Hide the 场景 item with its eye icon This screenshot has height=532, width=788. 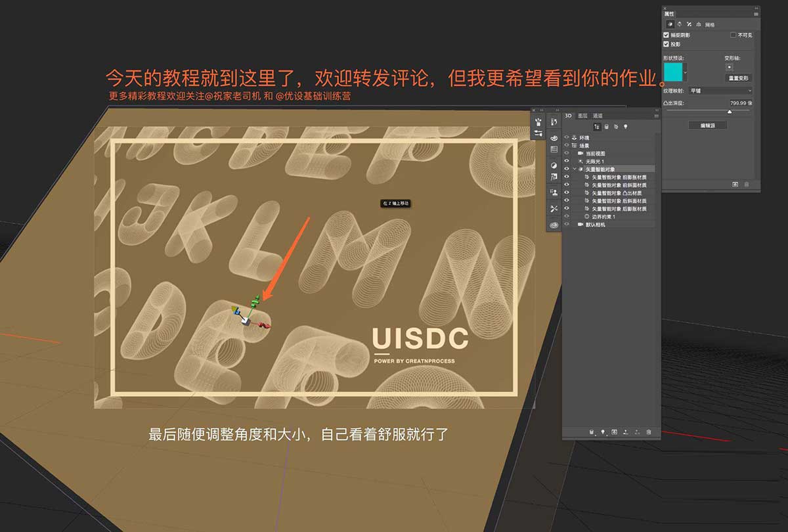567,145
